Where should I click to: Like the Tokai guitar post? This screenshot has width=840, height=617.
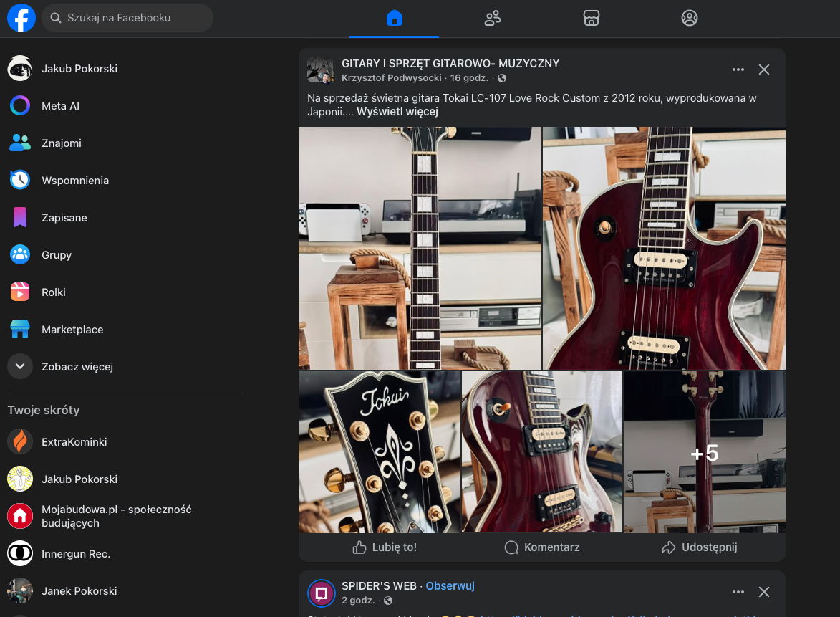pyautogui.click(x=385, y=547)
